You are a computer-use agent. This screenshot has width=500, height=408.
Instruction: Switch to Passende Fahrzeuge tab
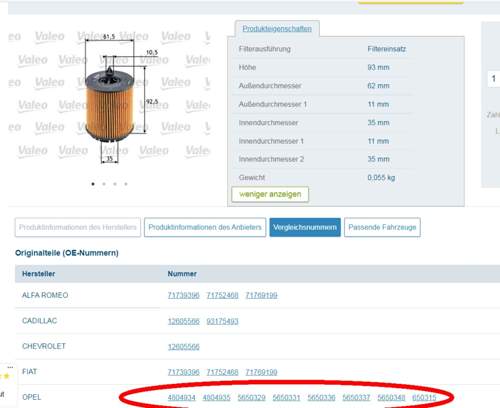coord(382,227)
